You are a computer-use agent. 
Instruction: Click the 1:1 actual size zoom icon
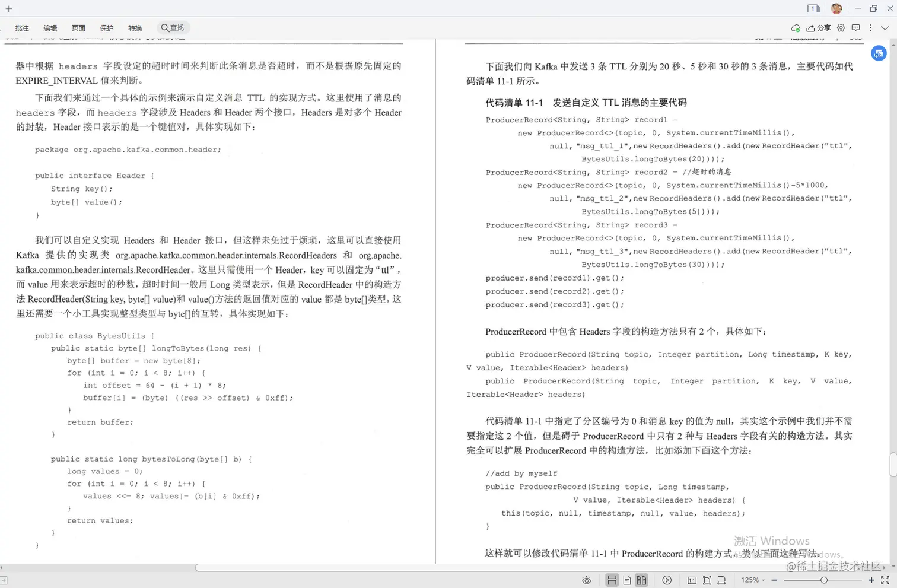pyautogui.click(x=692, y=580)
